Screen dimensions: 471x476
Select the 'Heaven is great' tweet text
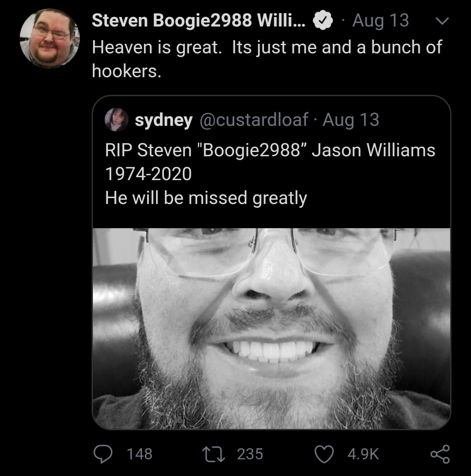[267, 59]
